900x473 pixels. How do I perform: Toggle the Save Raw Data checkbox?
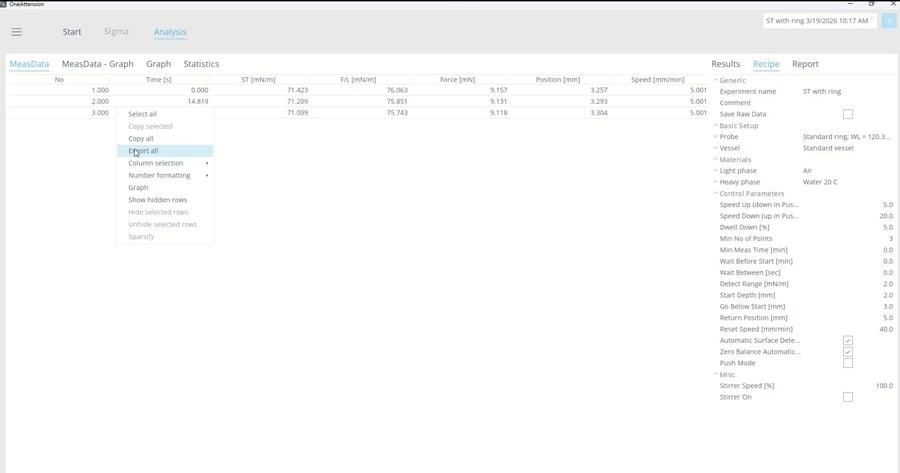click(848, 114)
